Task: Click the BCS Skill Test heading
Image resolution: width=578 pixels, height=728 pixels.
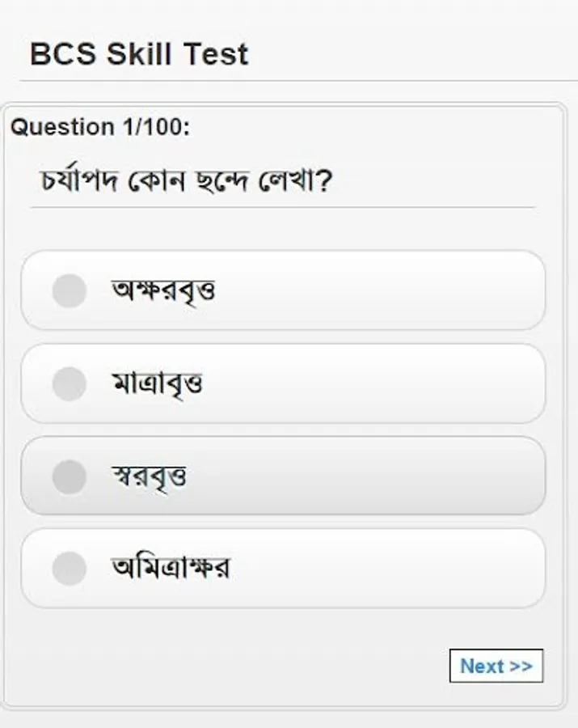Action: coord(139,54)
